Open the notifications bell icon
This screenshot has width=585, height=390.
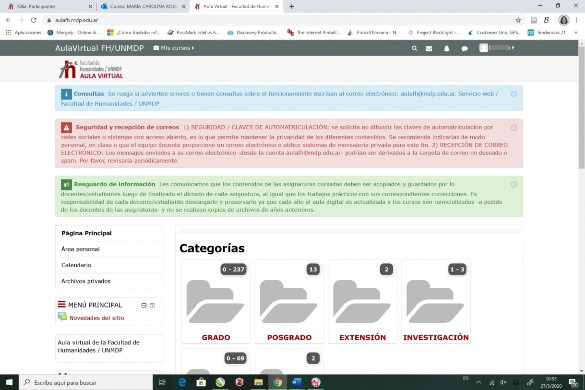pos(447,49)
